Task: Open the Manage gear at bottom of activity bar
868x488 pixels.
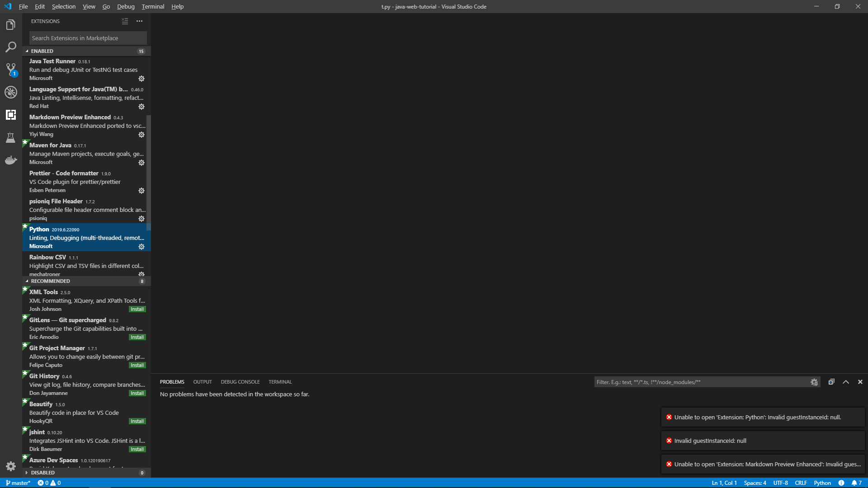Action: pyautogui.click(x=10, y=466)
